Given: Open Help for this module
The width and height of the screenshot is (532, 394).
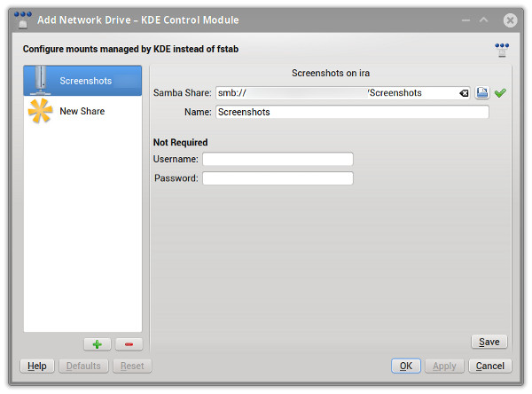Looking at the screenshot, I should click(x=37, y=366).
